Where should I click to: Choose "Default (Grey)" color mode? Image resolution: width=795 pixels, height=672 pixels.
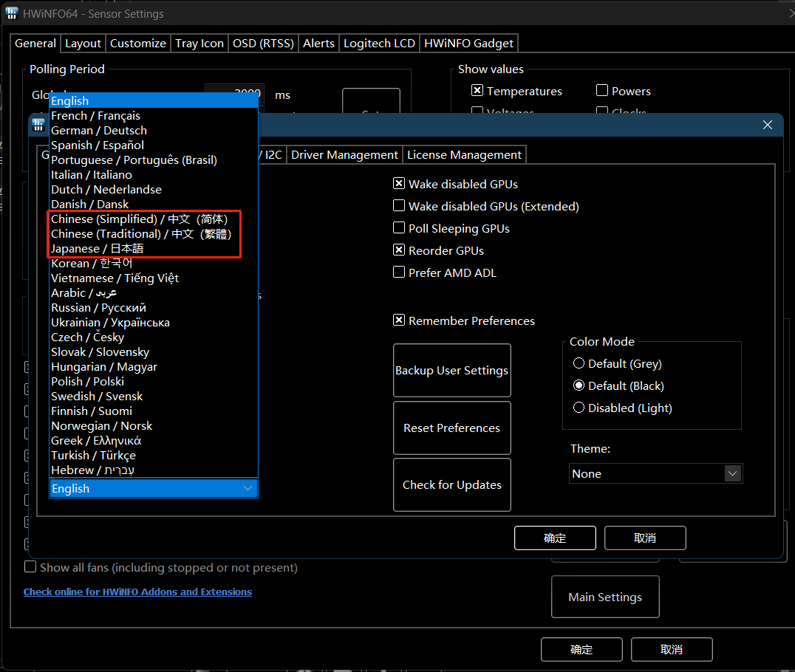pos(579,363)
